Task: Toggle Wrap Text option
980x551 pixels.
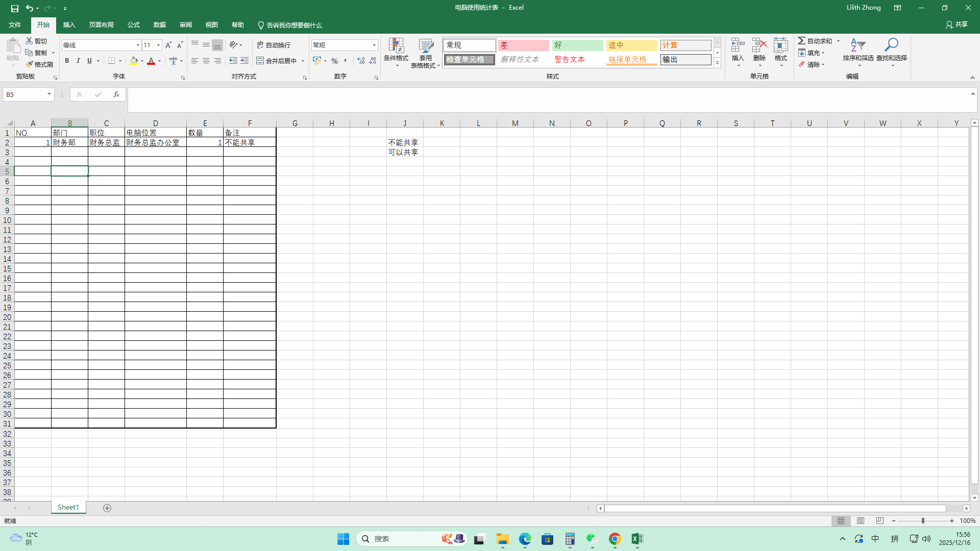Action: (274, 45)
